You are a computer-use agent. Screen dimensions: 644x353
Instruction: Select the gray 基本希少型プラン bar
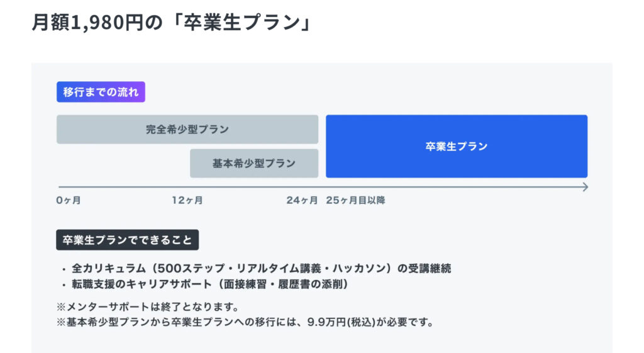(254, 164)
